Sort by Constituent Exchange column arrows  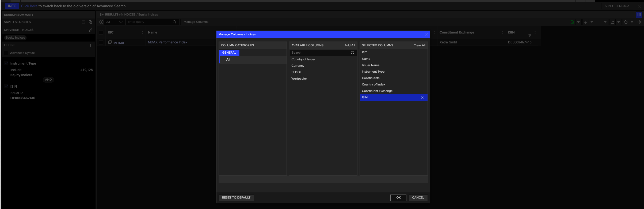502,32
